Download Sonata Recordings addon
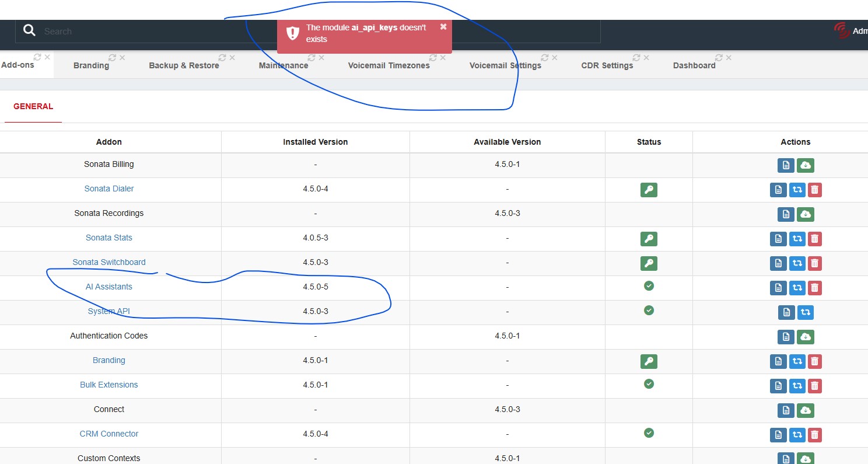 click(x=805, y=214)
